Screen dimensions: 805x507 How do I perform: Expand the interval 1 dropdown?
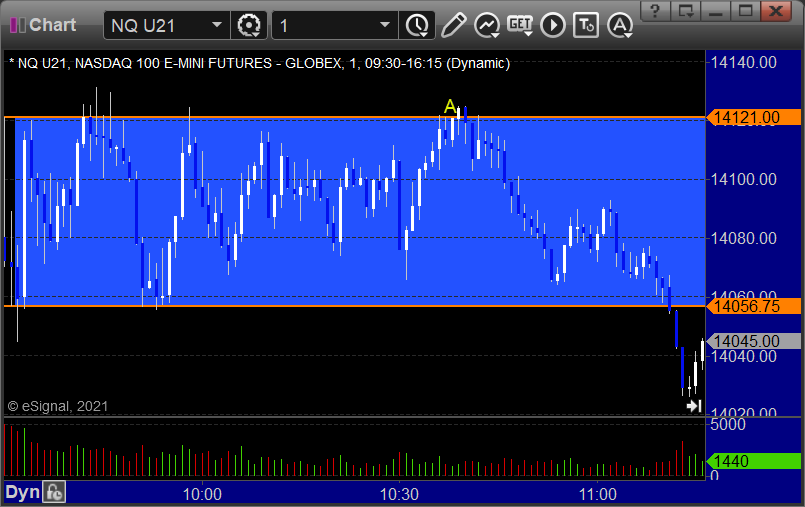coord(385,25)
